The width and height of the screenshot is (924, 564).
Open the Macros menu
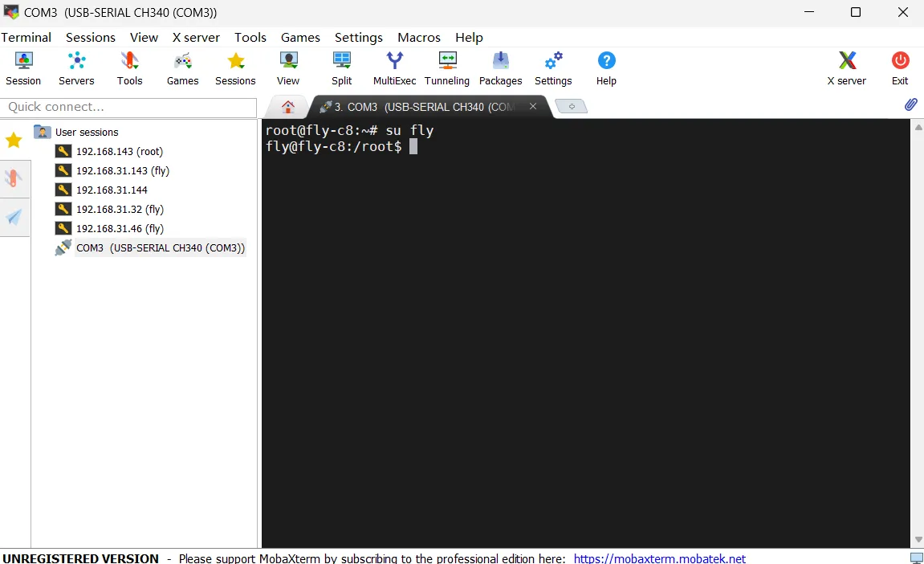point(419,37)
